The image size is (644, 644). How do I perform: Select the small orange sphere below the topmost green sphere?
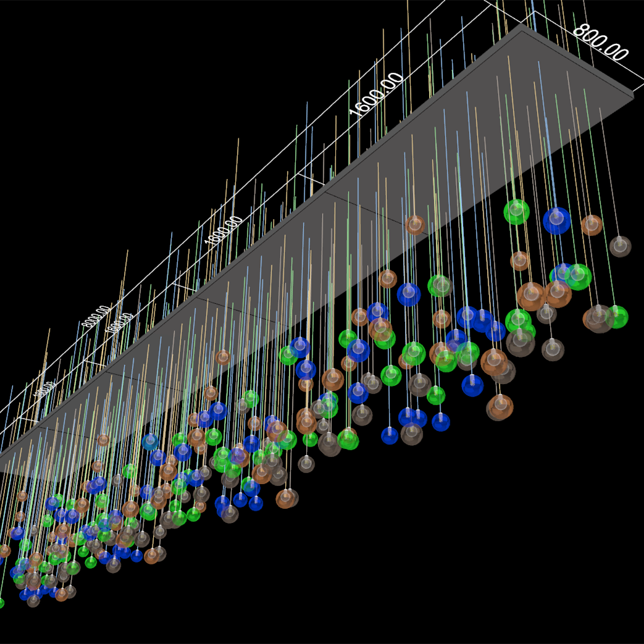coord(520,261)
